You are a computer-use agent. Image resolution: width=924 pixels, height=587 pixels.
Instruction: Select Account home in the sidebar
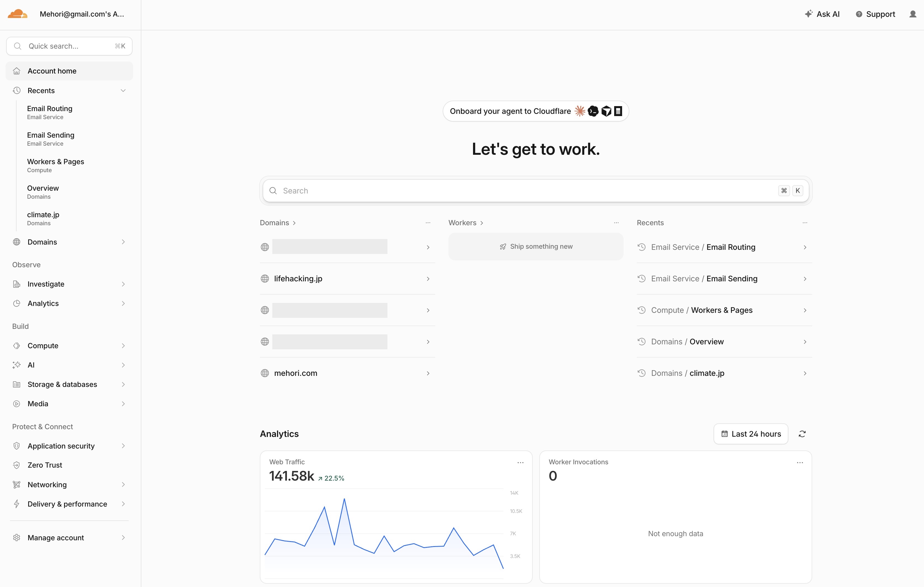click(x=69, y=71)
